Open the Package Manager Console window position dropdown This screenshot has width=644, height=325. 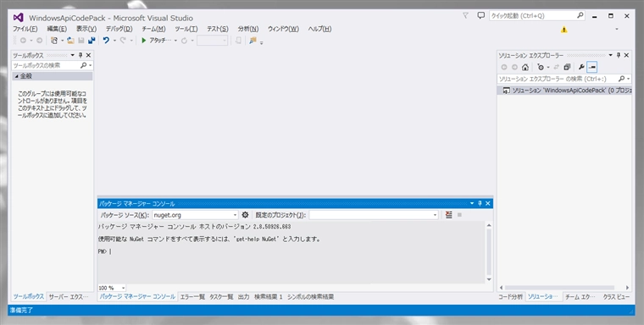(472, 203)
